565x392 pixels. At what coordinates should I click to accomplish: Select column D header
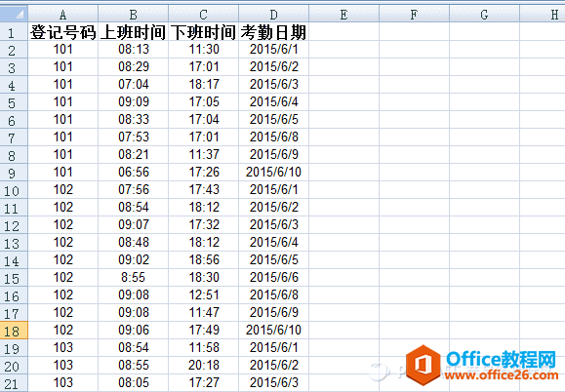coord(273,14)
